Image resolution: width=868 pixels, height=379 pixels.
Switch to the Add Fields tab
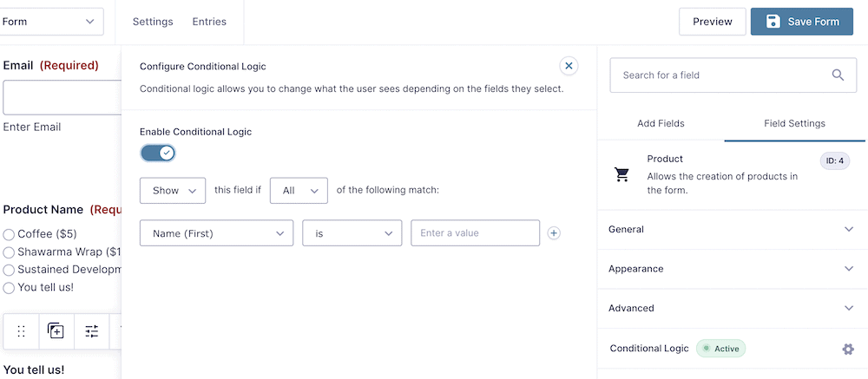coord(661,123)
